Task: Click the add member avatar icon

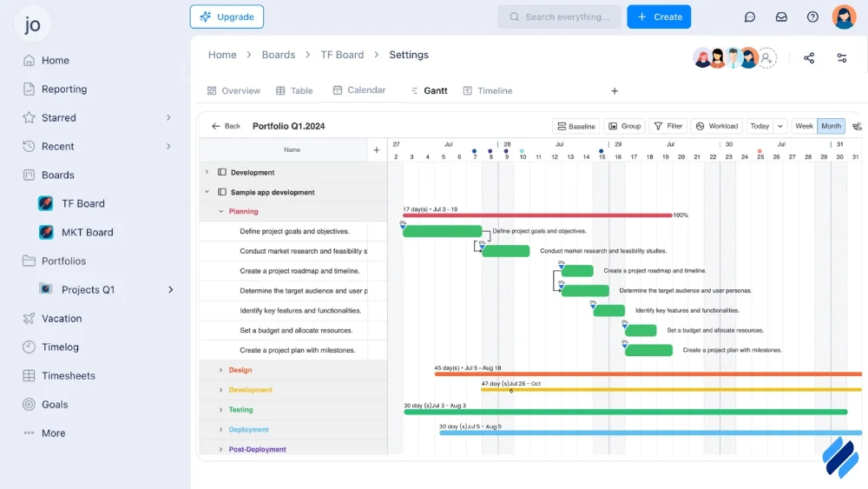Action: (x=767, y=58)
